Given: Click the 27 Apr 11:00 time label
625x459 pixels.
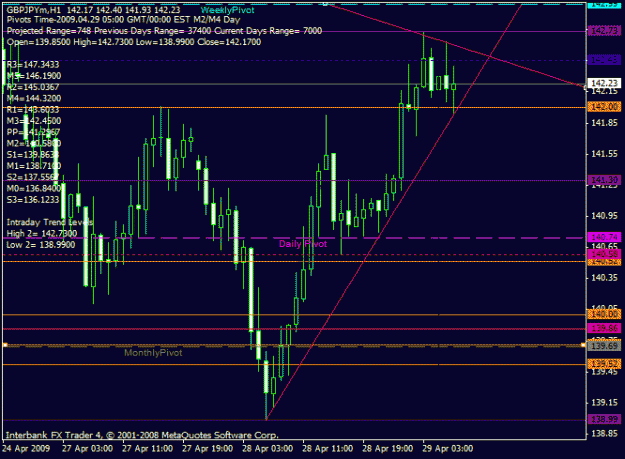Looking at the screenshot, I should tap(147, 449).
